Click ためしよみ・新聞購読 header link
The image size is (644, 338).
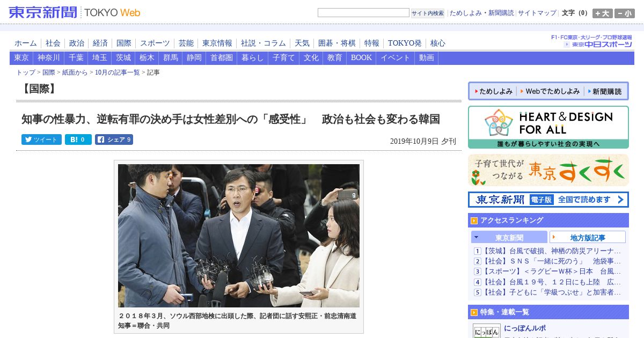click(481, 13)
